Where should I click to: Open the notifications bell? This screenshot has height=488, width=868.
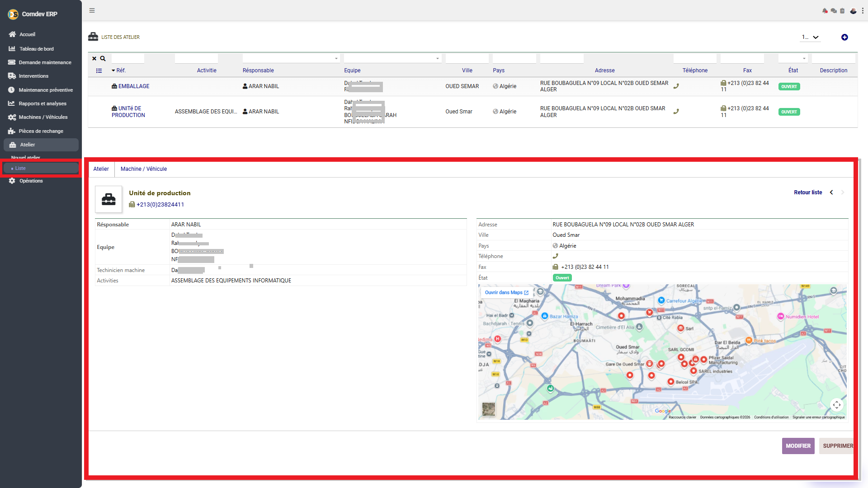click(x=825, y=11)
